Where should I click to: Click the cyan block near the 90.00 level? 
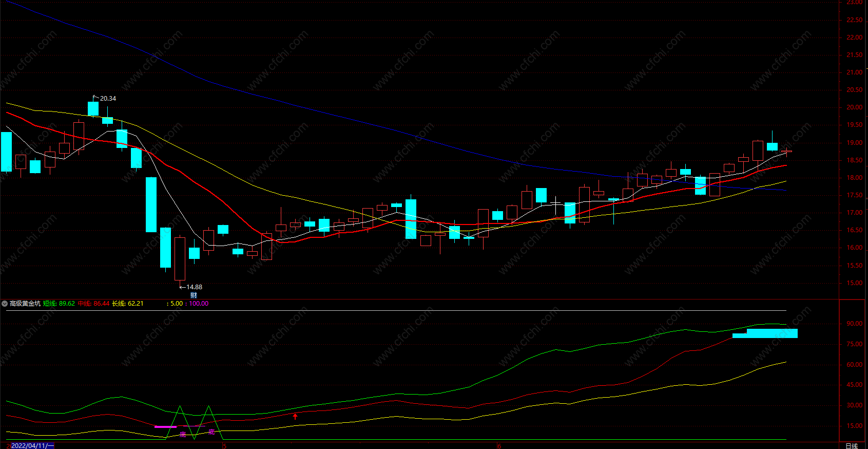pyautogui.click(x=765, y=333)
